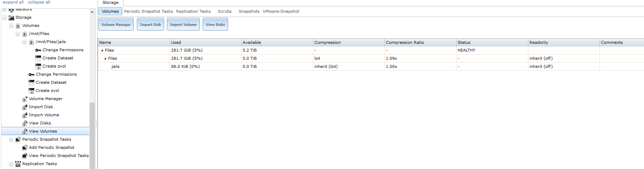The height and width of the screenshot is (169, 644).
Task: Open the Snapshots tab
Action: coord(249,11)
